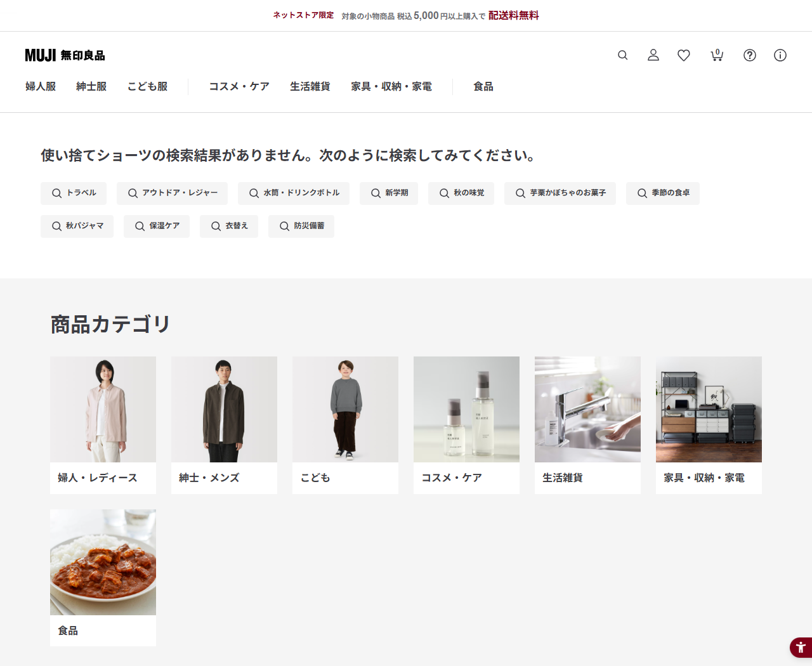Image resolution: width=812 pixels, height=666 pixels.
Task: Open the こども category photo
Action: point(345,409)
